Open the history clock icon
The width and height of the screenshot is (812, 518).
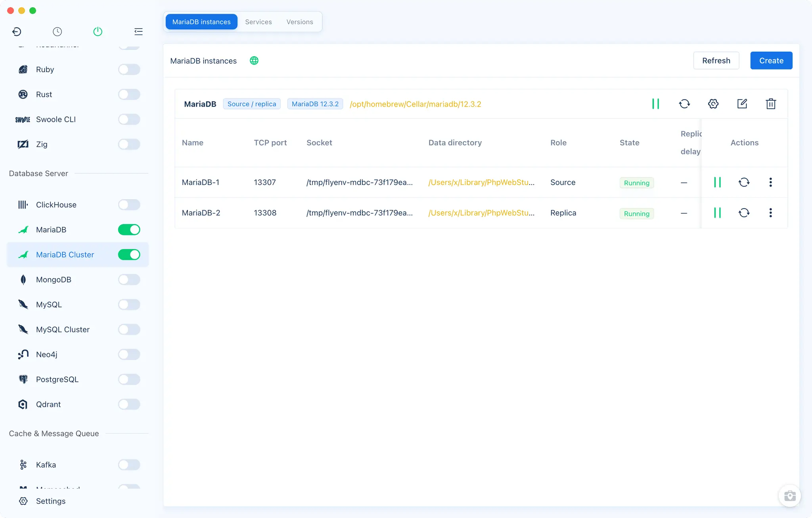click(57, 31)
